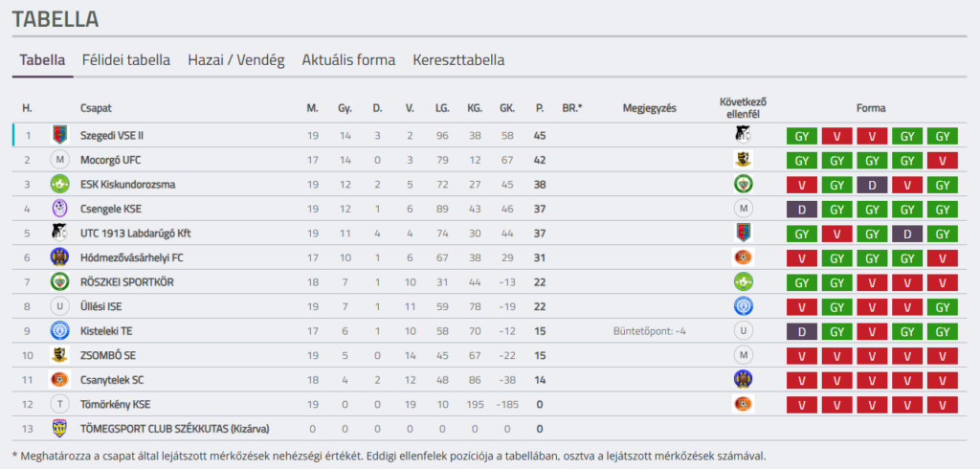Click the first green GY form badge for Szegedi VSE II
Viewport: 980px width, 469px height.
tap(802, 136)
